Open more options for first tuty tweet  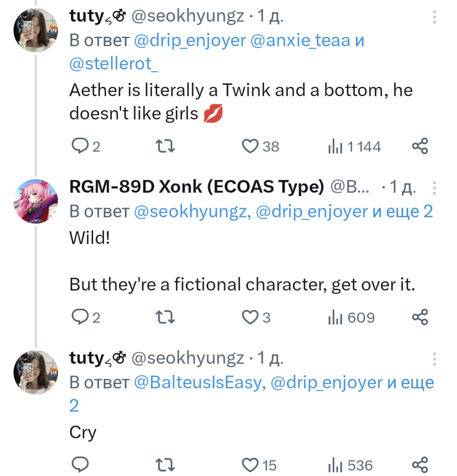tap(435, 17)
